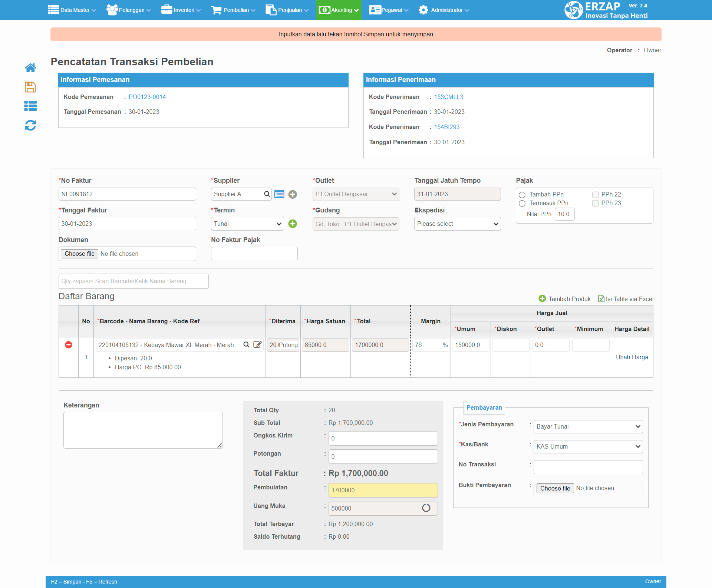Open supplier list icon next to Supplier A
This screenshot has width=712, height=588.
point(279,194)
